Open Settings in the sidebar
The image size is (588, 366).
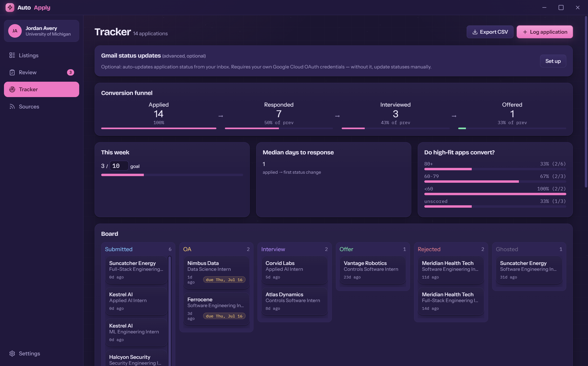point(42,354)
